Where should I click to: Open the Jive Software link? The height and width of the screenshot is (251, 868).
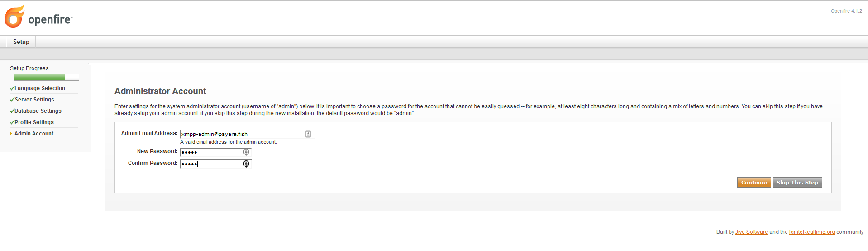click(751, 232)
